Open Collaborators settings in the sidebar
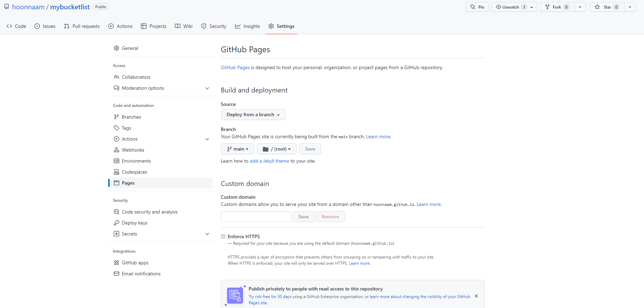 point(162,77)
